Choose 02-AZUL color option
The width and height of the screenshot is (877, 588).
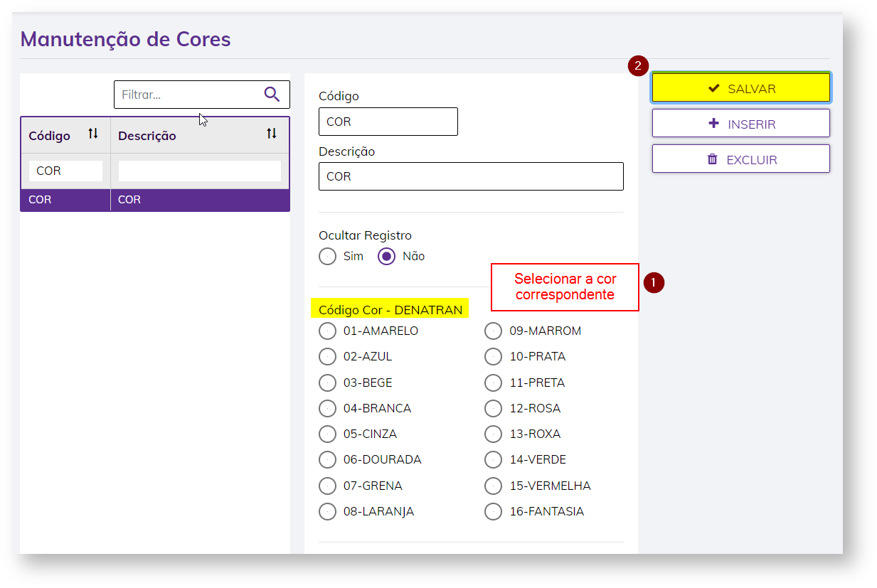(x=328, y=357)
